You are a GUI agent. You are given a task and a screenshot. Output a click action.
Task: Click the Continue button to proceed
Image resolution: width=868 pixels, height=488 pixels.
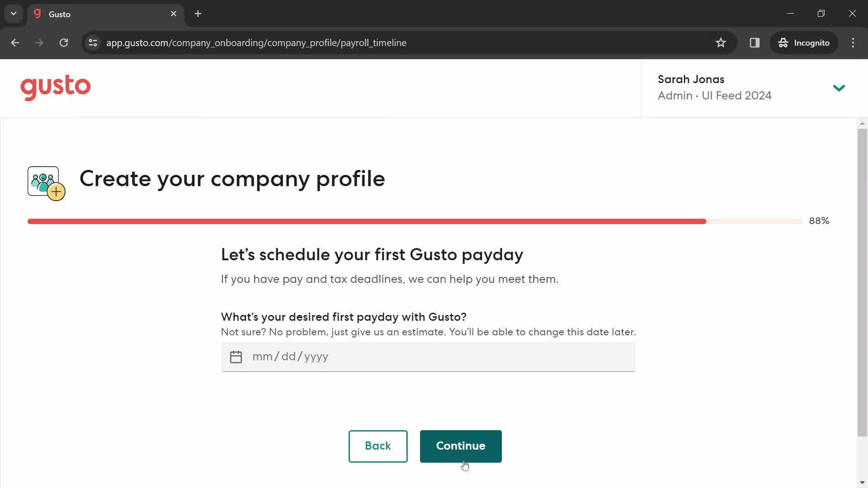tap(460, 446)
